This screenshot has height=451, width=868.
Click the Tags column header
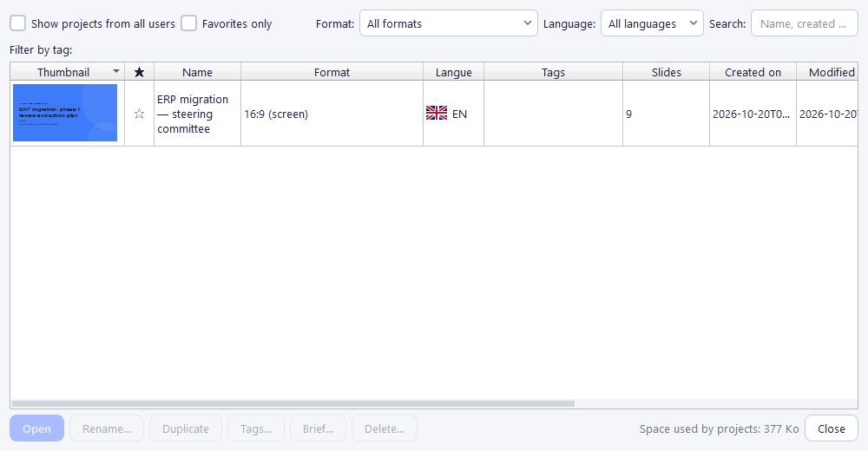[553, 72]
